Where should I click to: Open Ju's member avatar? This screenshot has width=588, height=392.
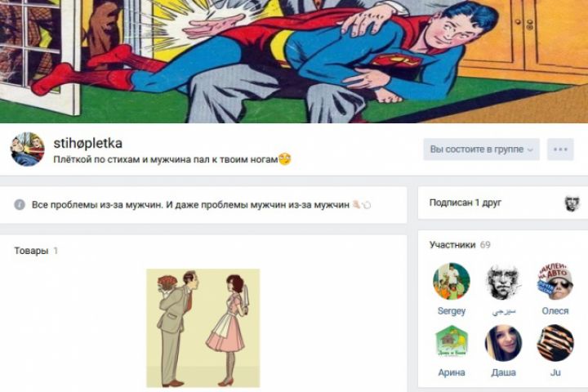pyautogui.click(x=555, y=343)
